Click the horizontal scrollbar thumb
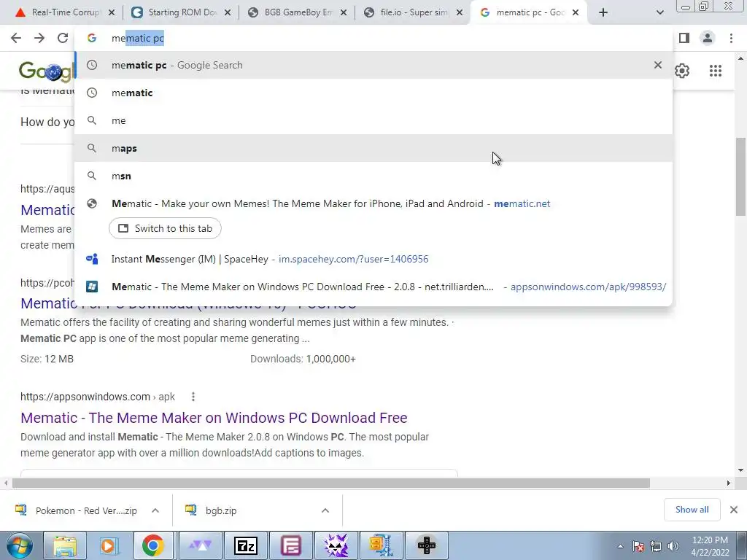 pyautogui.click(x=331, y=483)
